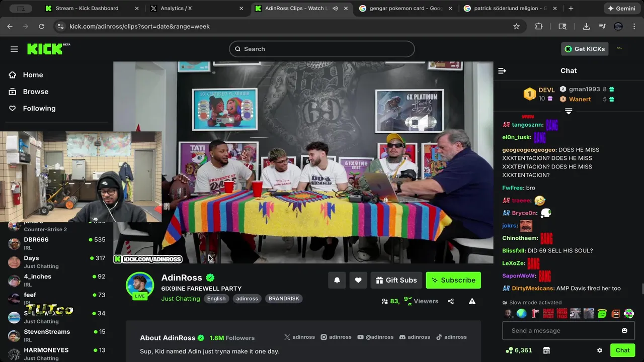The width and height of the screenshot is (644, 362).
Task: Open @adinross YouTube link
Action: coord(375,337)
